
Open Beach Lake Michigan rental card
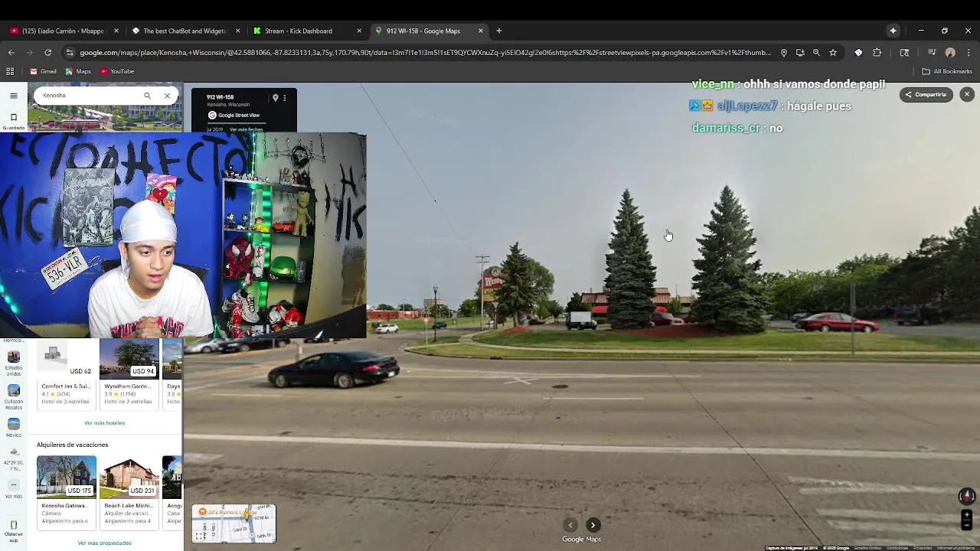tap(129, 491)
